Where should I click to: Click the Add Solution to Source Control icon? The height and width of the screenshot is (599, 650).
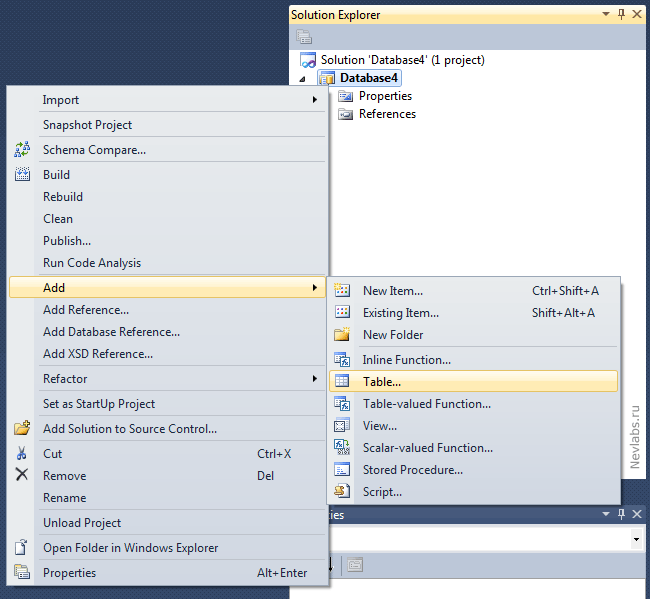pyautogui.click(x=22, y=429)
